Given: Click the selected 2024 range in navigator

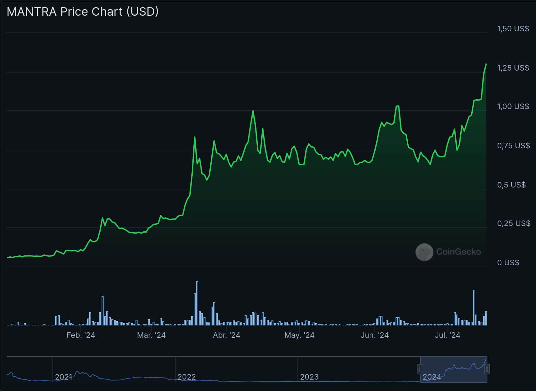Looking at the screenshot, I should click(x=453, y=369).
